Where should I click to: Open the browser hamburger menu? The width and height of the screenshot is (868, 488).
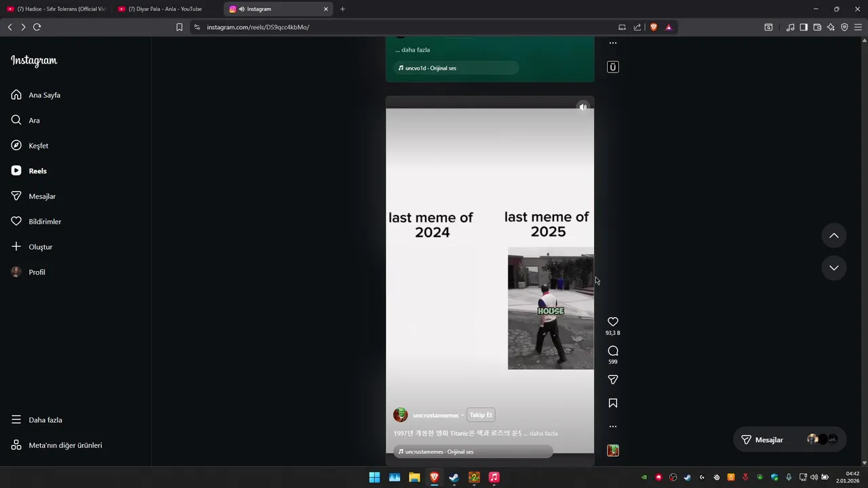click(x=858, y=27)
